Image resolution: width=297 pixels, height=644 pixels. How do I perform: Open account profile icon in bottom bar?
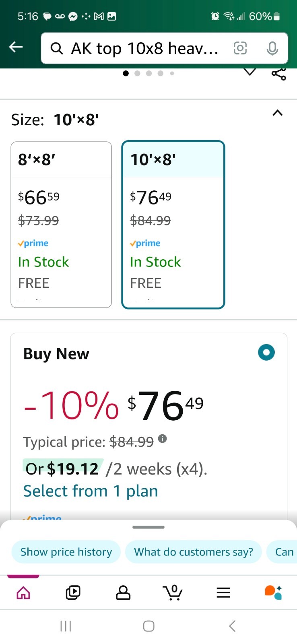click(123, 592)
